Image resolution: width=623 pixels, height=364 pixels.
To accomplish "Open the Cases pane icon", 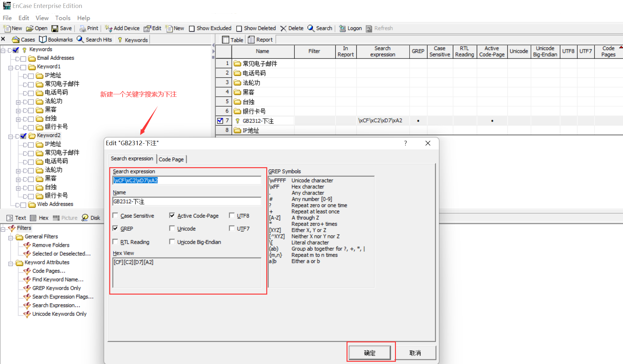I will (15, 39).
